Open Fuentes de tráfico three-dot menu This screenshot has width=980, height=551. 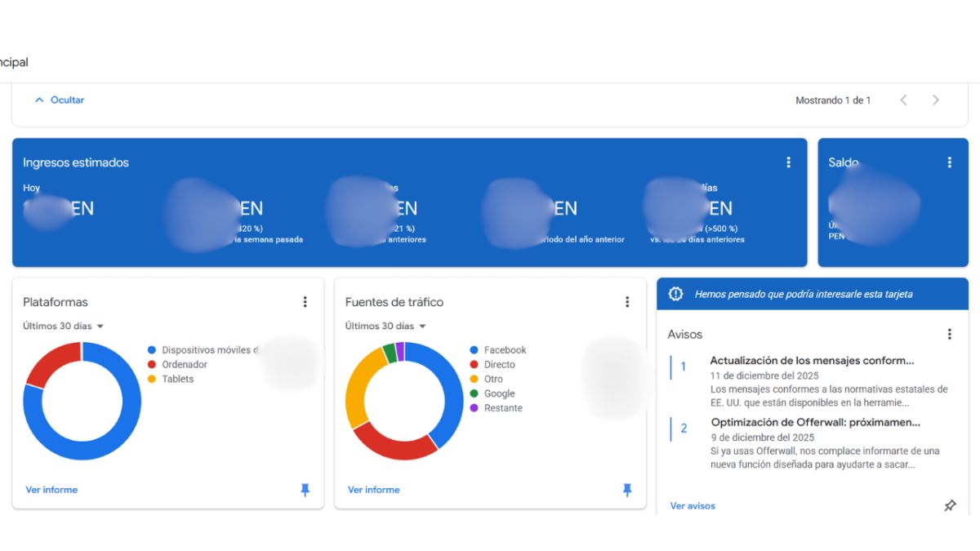[627, 302]
